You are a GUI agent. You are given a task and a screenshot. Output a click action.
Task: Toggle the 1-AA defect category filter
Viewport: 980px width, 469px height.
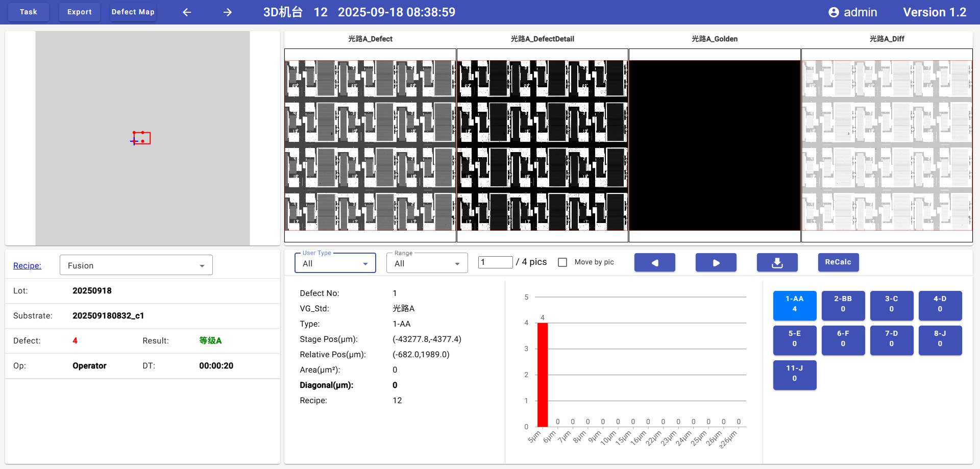pyautogui.click(x=794, y=305)
